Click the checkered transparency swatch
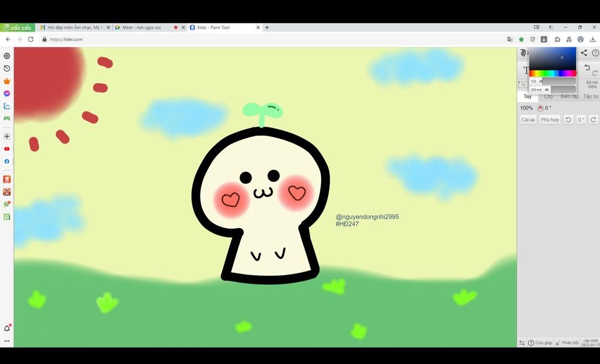The image size is (600, 364). click(523, 84)
